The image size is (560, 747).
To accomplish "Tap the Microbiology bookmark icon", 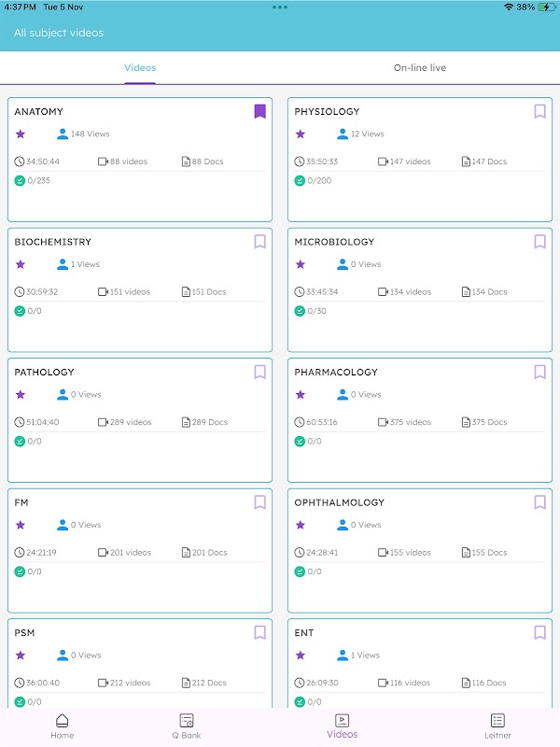I will coord(539,242).
